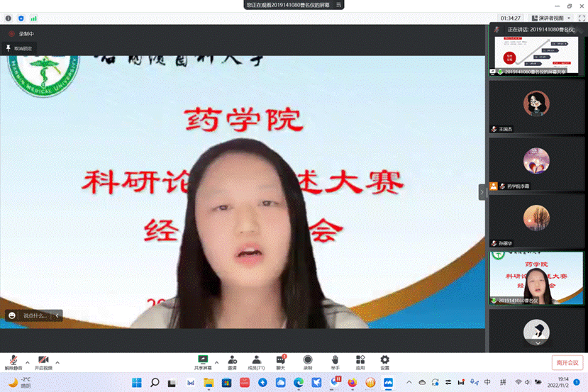Screen dimensions: 588x392
Task: Expand audio options arrow beside microphone
Action: (27, 362)
